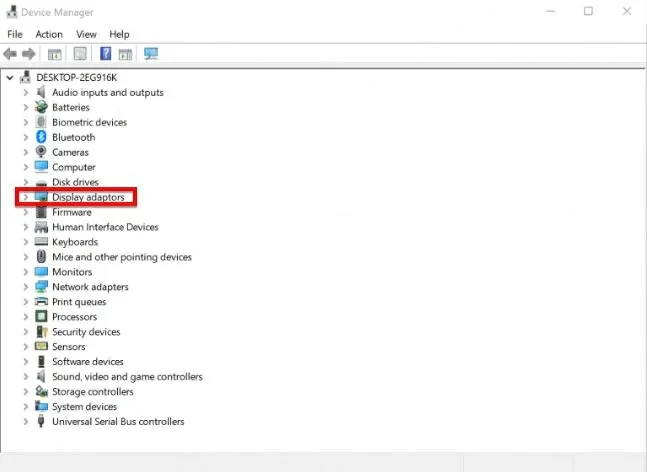Select the Mice and other pointing devices icon
The image size is (647, 472).
pos(41,257)
